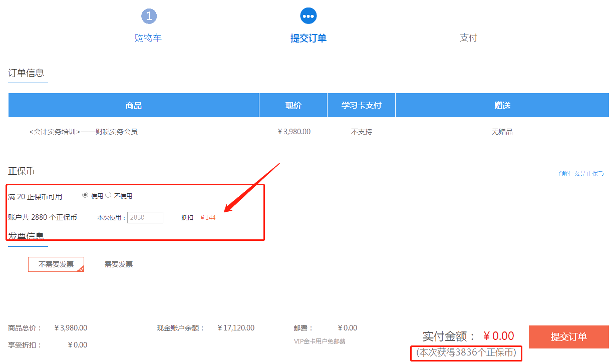The height and width of the screenshot is (364, 612).
Task: Select the 不使用 radio button
Action: pyautogui.click(x=108, y=195)
